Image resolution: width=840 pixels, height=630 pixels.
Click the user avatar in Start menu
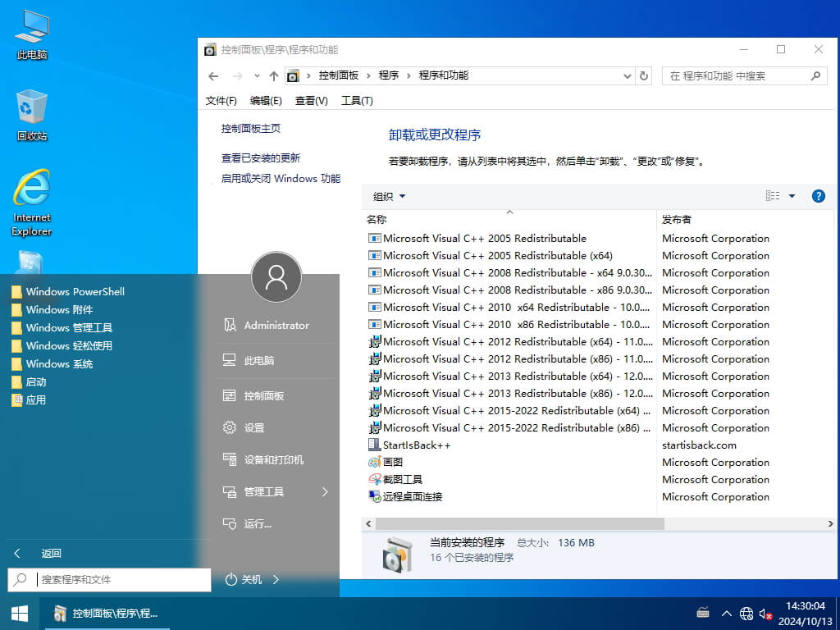276,277
